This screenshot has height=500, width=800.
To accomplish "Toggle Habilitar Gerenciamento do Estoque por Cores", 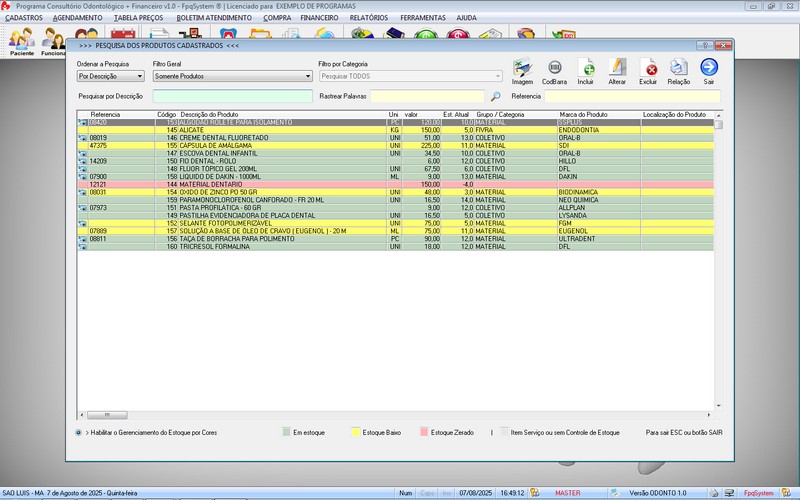I will pos(79,433).
